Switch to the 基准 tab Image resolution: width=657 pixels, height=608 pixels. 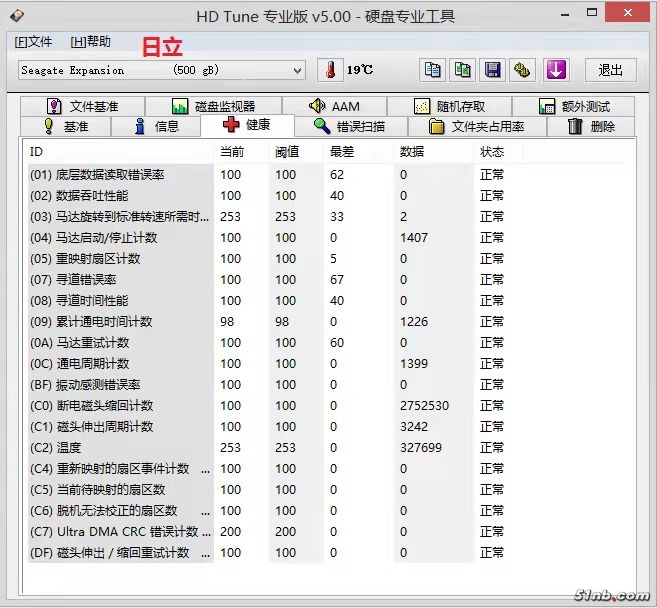point(65,127)
